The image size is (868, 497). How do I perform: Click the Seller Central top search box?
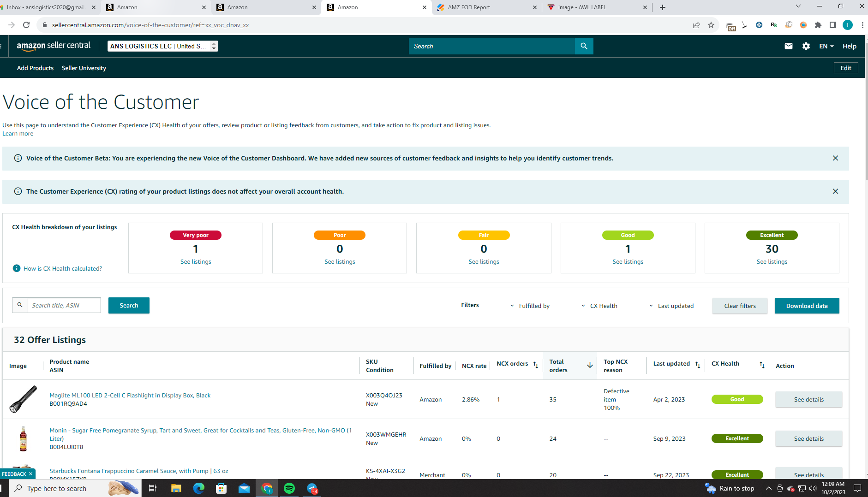tap(492, 46)
